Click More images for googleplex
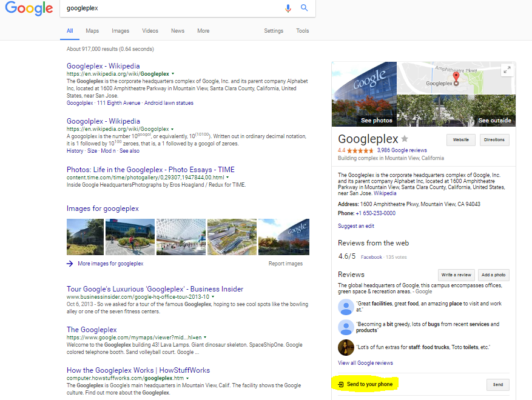The image size is (532, 400). click(x=110, y=264)
